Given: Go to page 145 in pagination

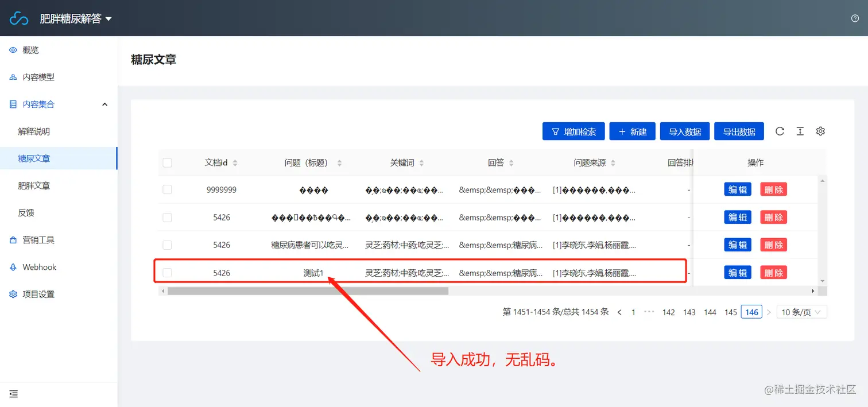Looking at the screenshot, I should (730, 312).
